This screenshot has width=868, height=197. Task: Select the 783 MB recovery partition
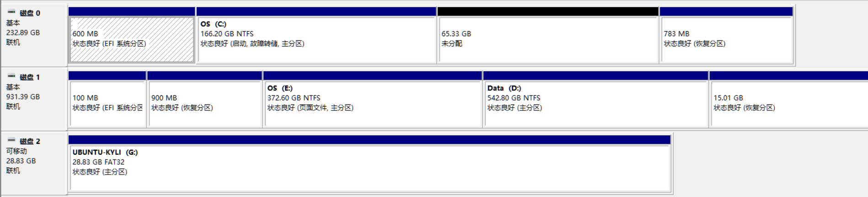(x=726, y=40)
